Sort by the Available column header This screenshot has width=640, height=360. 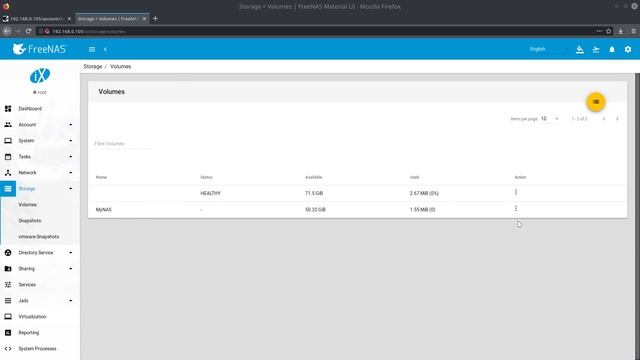click(x=313, y=177)
